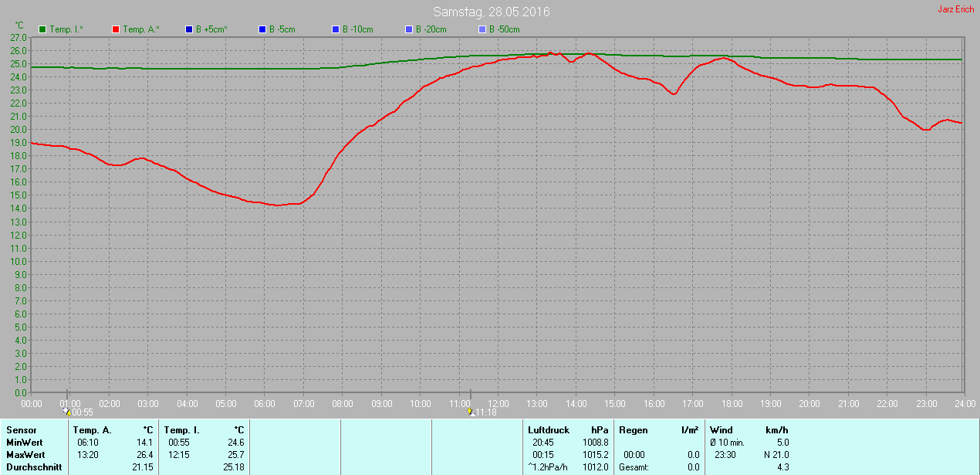
Task: Click the '°C' unit label above the y-axis
Action: (20, 25)
